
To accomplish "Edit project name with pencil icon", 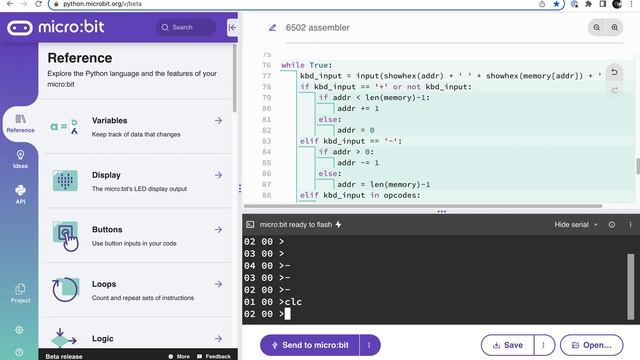I will [x=272, y=28].
